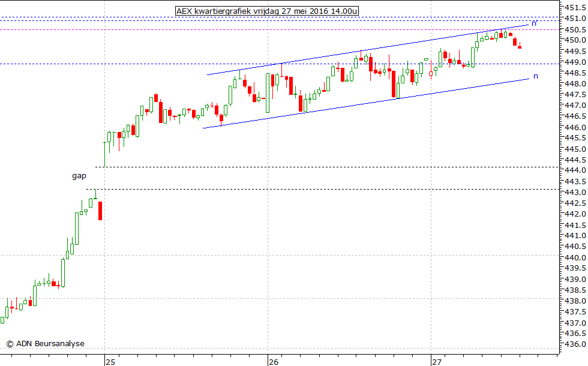Viewport: 588px width, 366px height.
Task: Click the price label 448.5 on the axis
Action: 576,73
